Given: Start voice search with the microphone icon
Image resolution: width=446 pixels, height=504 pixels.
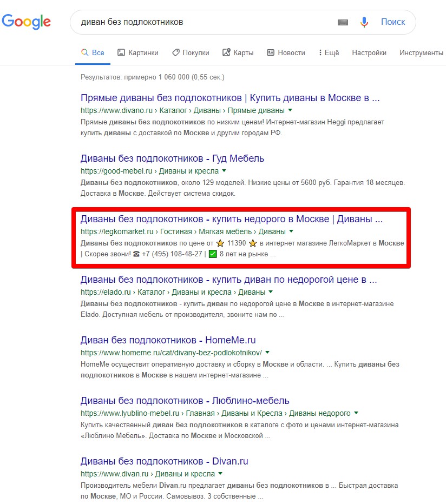Looking at the screenshot, I should coord(364,22).
